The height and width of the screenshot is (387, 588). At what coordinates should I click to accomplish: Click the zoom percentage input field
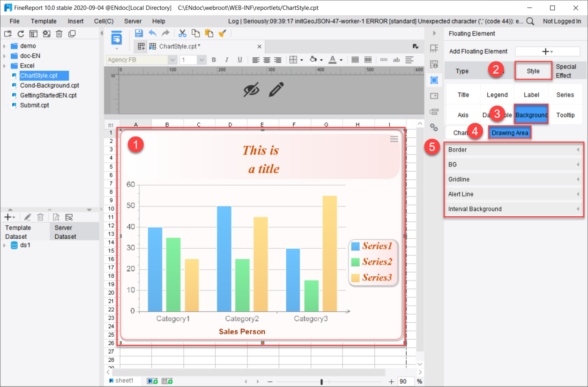point(406,382)
